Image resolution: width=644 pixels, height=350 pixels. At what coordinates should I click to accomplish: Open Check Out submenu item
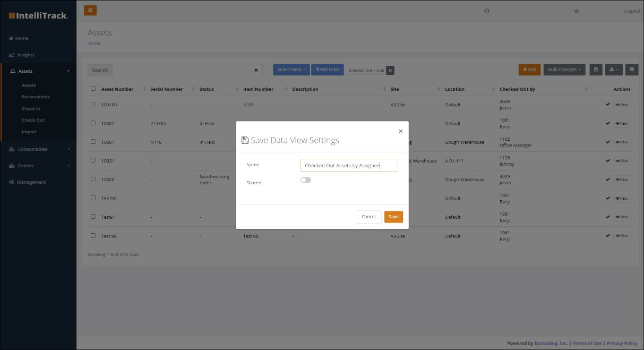33,120
